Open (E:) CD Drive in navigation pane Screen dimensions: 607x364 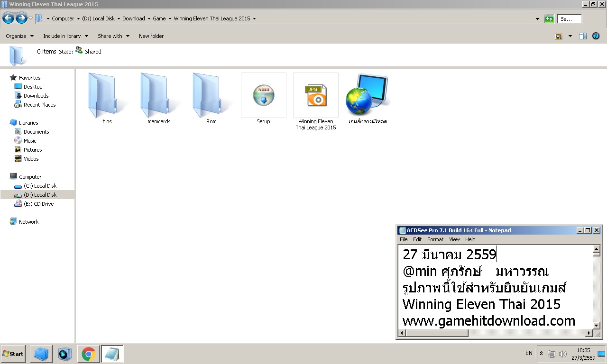(38, 204)
